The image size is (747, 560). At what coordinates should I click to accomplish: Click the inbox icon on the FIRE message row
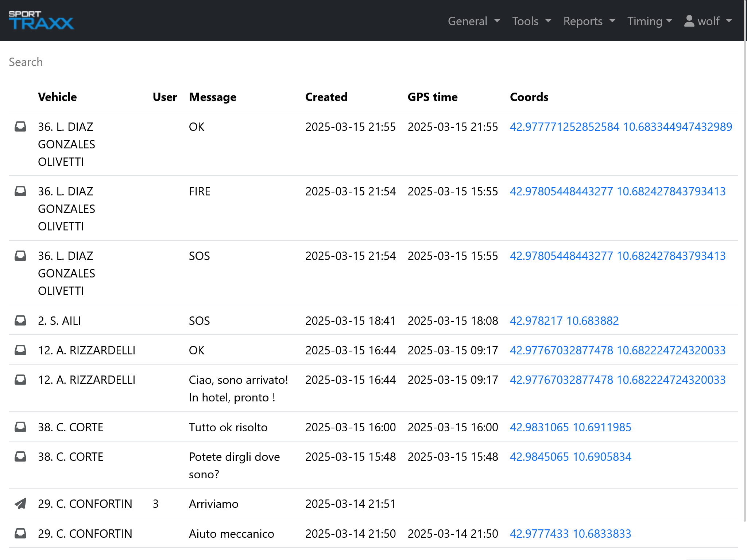coord(20,191)
